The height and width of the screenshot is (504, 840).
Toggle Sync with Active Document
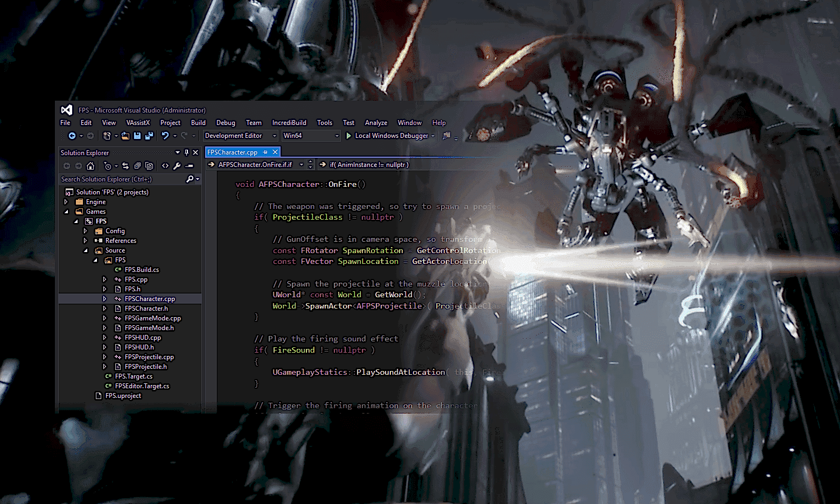(125, 166)
